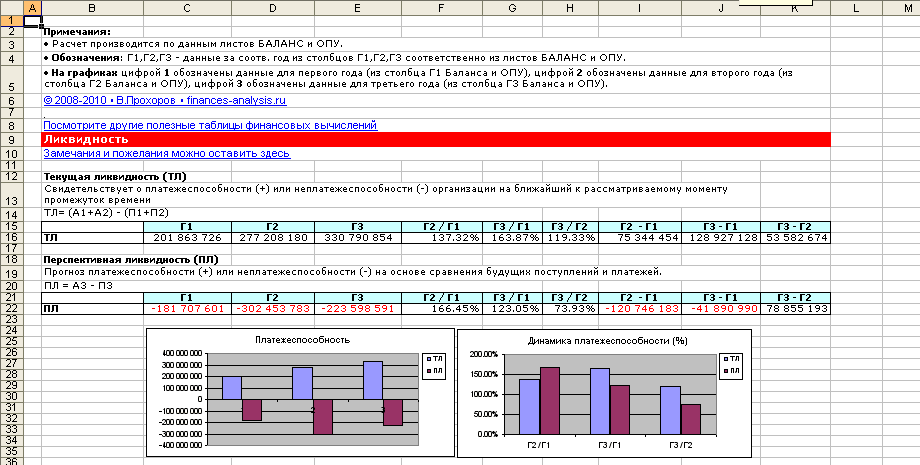The height and width of the screenshot is (465, 920).
Task: Click ТЛ legend swatch in Платежеспособность chart
Action: pyautogui.click(x=428, y=358)
